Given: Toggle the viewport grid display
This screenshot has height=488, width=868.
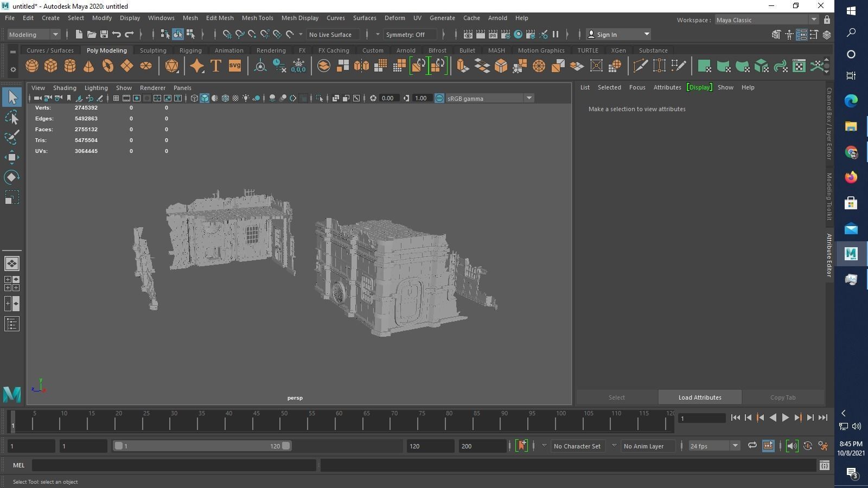Looking at the screenshot, I should (116, 98).
